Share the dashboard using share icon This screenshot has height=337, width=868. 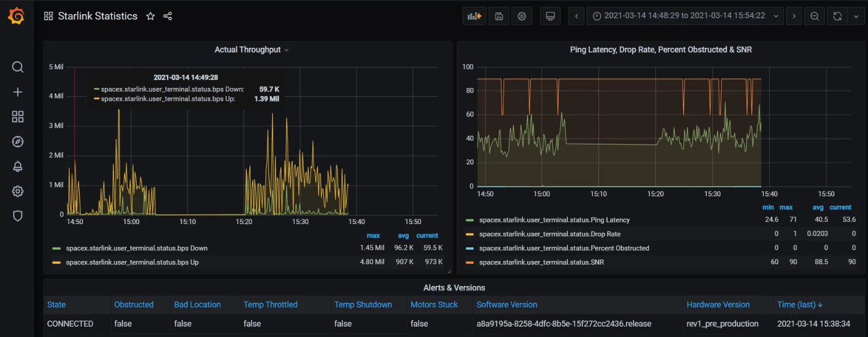point(168,16)
